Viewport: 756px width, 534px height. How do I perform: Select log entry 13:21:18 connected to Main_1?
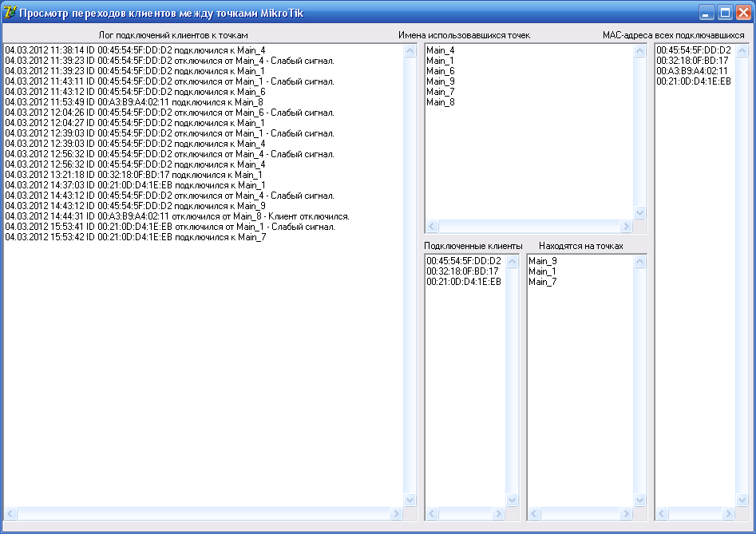coord(134,175)
